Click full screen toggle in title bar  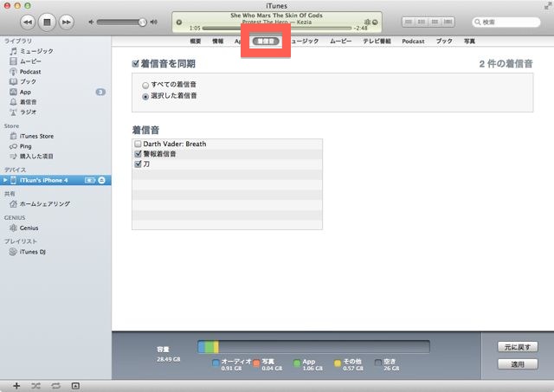pyautogui.click(x=547, y=6)
